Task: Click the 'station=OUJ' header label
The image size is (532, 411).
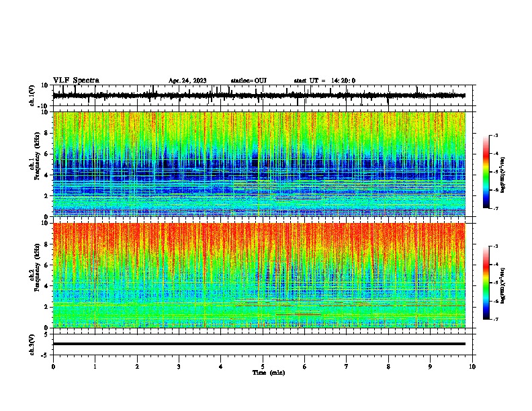Action: point(249,81)
